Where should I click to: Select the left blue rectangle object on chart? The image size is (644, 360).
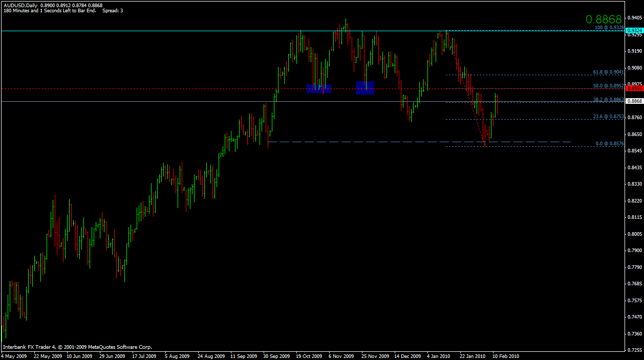(318, 88)
